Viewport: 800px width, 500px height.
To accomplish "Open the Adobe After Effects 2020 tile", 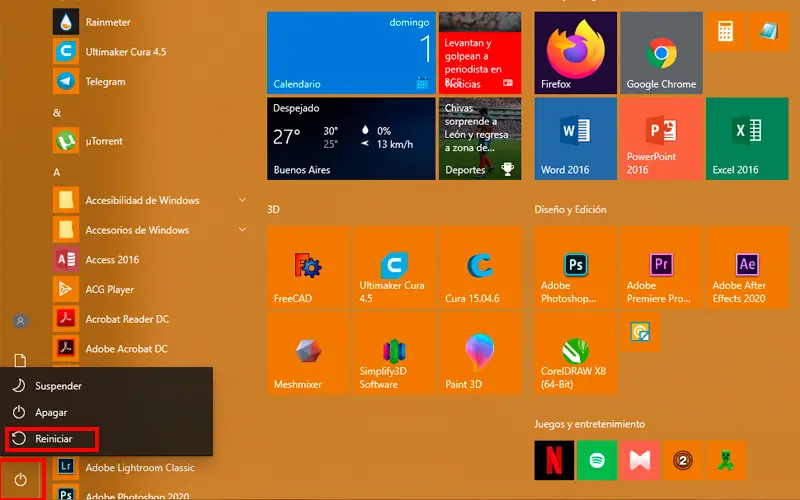I will pos(747,267).
